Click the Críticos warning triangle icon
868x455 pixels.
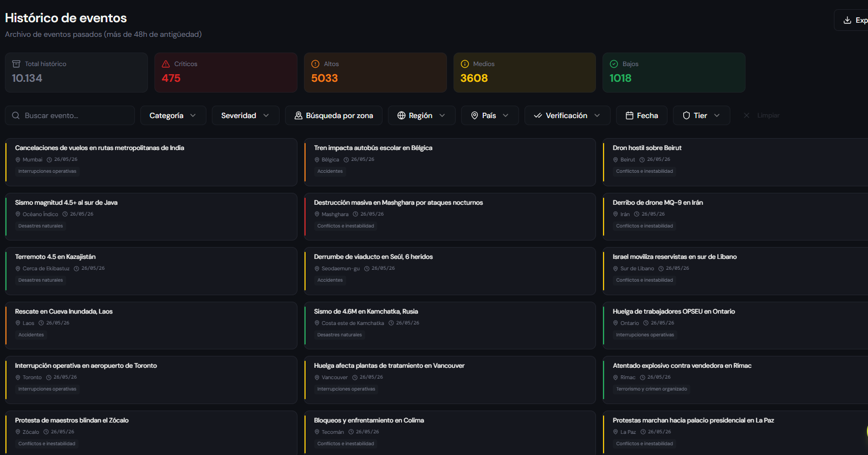pyautogui.click(x=166, y=64)
